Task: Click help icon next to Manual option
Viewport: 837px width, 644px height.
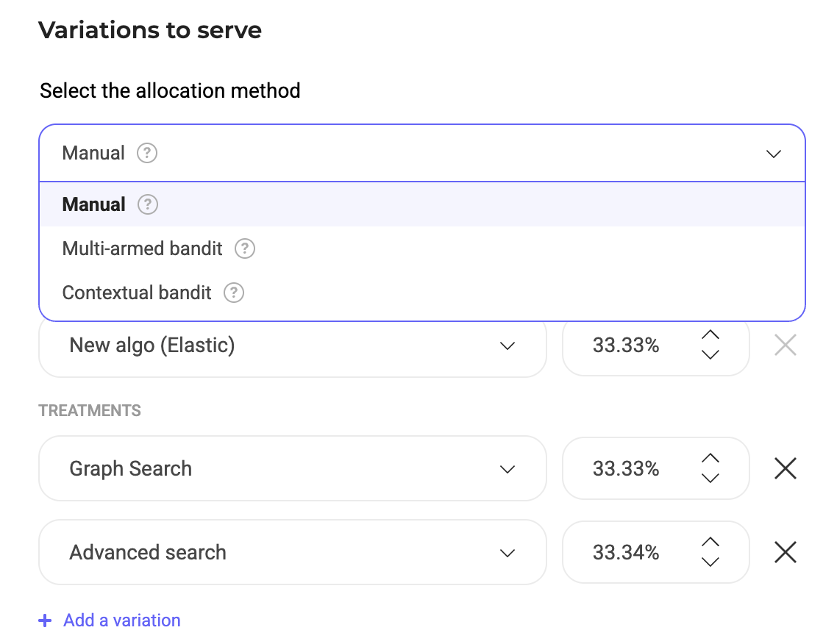Action: click(x=148, y=204)
